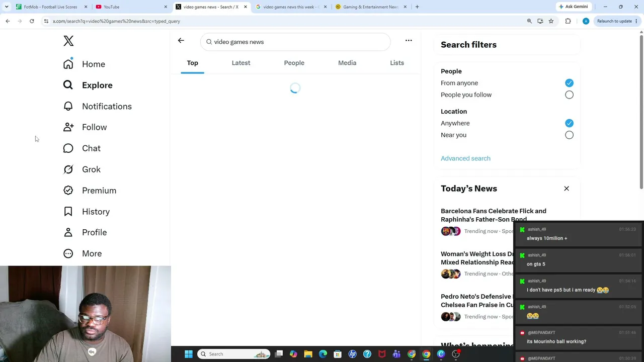644x362 pixels.
Task: Open the Chrome zoom magnifier icon
Action: 529,21
